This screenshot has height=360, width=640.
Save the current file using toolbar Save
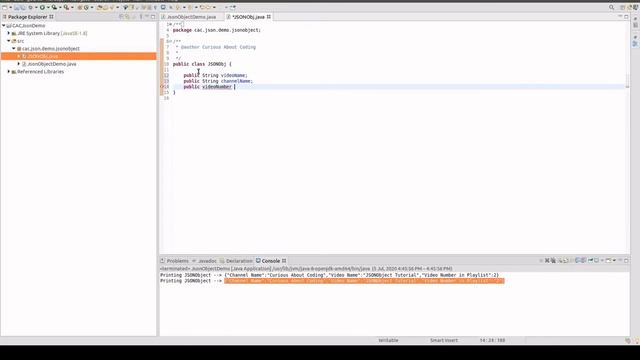tap(17, 7)
